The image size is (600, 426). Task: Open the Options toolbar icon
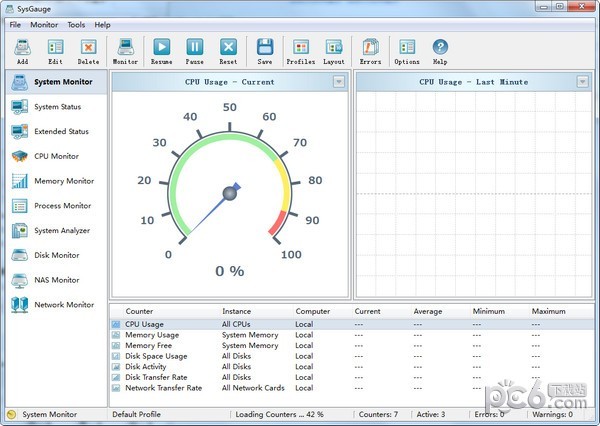[407, 51]
